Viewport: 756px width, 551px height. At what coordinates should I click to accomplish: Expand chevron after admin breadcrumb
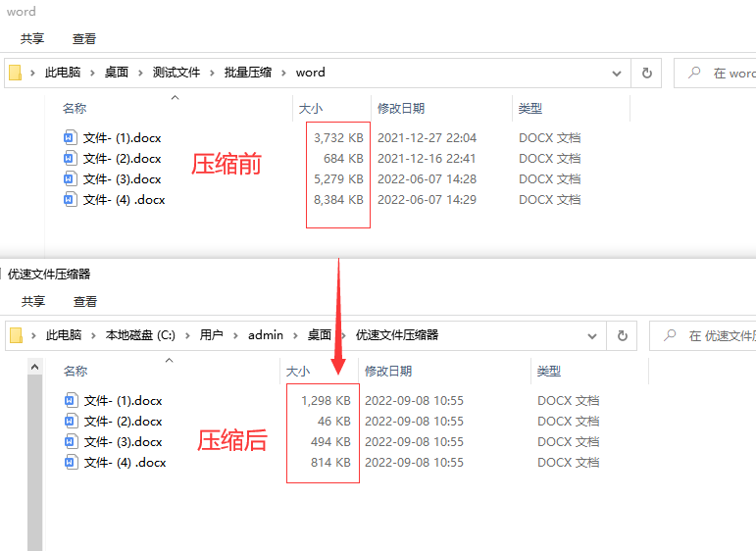tap(295, 335)
